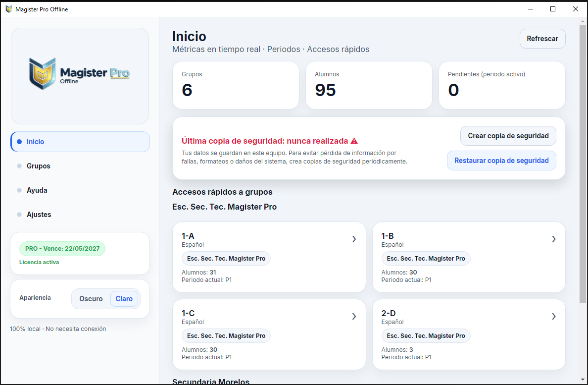Screen dimensions: 588x385
Task: Go to the Inicio section
Action: (x=80, y=142)
